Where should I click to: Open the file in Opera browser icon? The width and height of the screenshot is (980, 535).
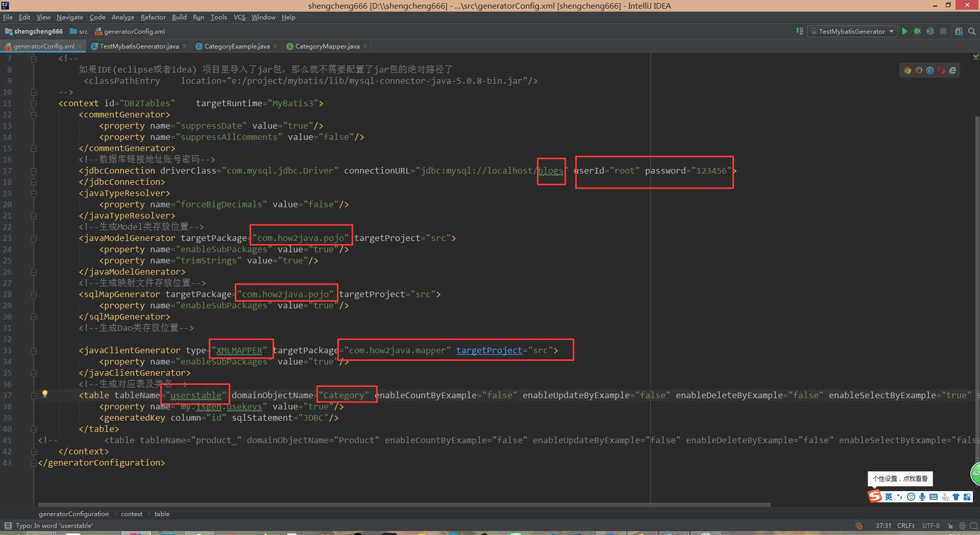pos(941,70)
